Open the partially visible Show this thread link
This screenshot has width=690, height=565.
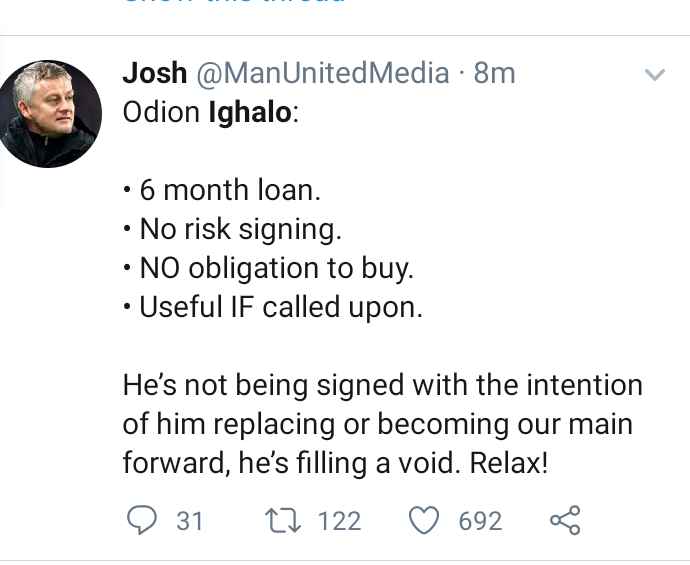click(235, 2)
